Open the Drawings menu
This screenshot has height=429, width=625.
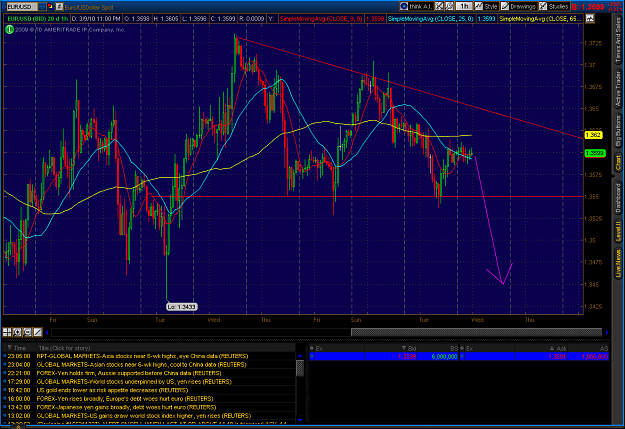519,6
